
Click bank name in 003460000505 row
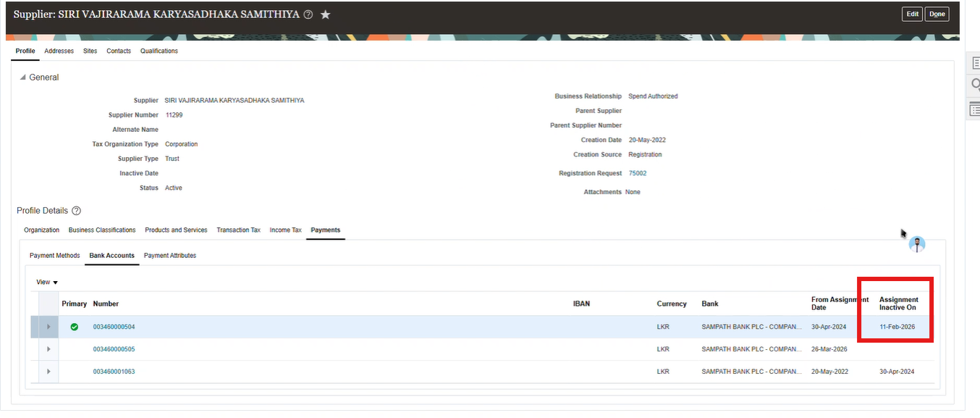pyautogui.click(x=751, y=349)
